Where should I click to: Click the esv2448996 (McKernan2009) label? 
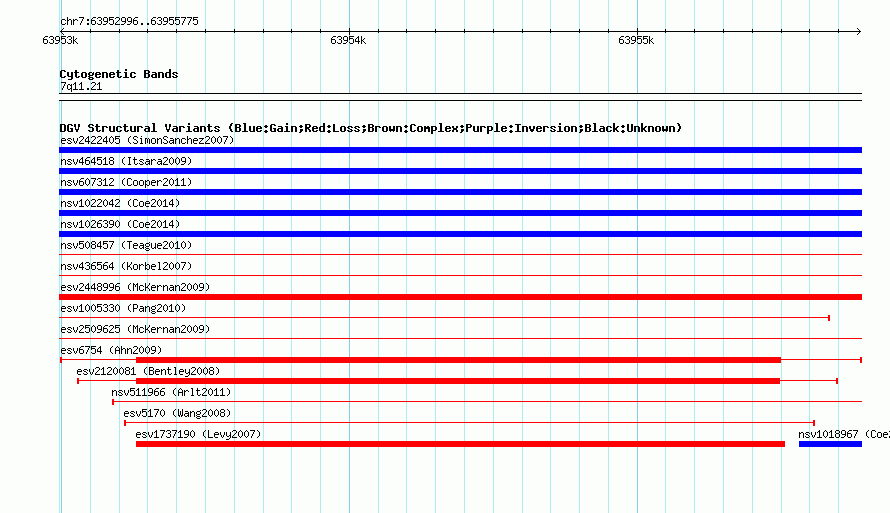(x=135, y=287)
